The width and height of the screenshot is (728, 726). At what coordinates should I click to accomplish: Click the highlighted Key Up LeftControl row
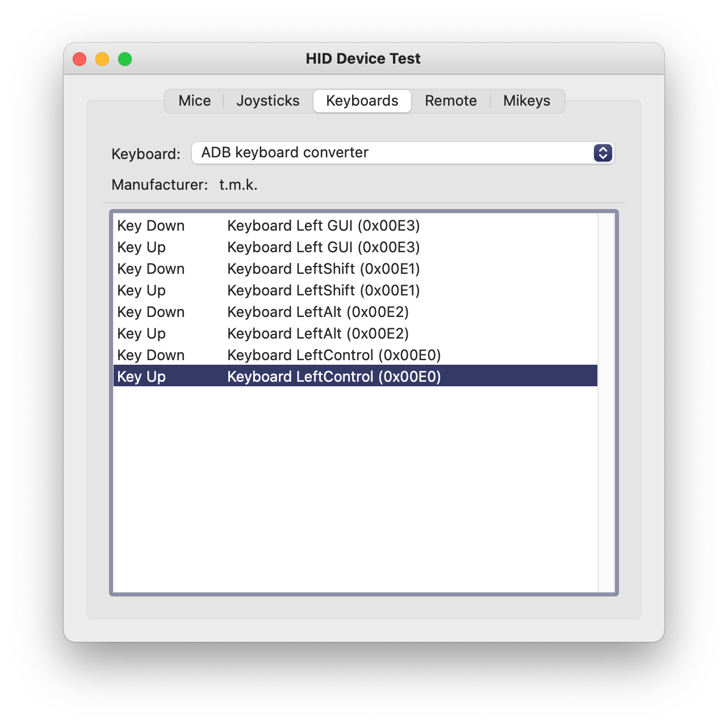pos(355,376)
